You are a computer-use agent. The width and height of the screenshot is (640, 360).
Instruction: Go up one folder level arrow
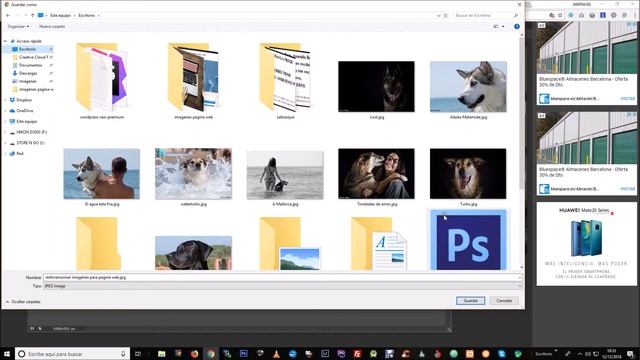coord(33,16)
